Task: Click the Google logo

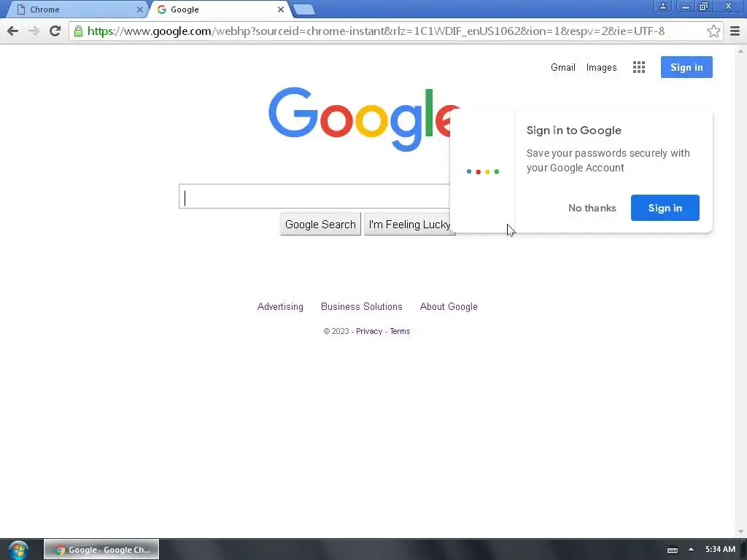Action: click(x=365, y=119)
